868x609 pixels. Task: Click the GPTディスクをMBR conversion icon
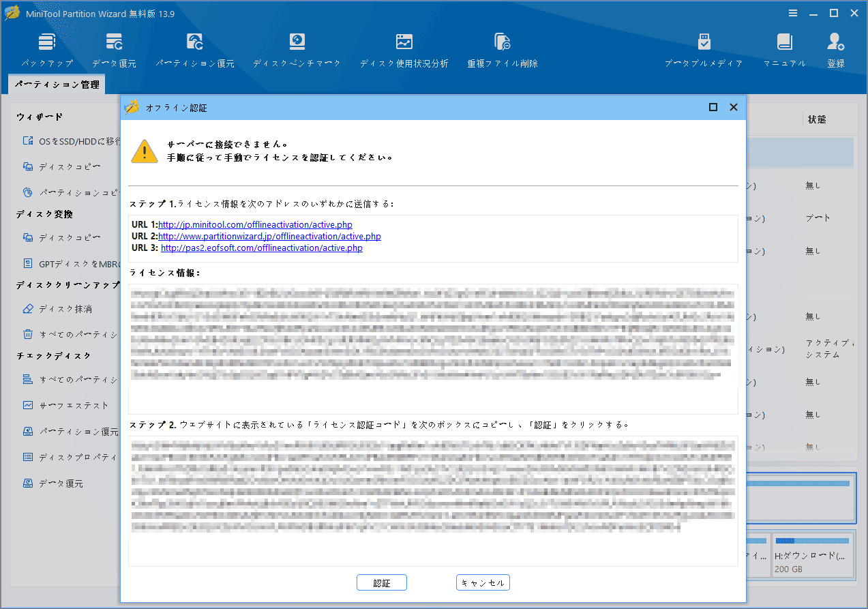(x=28, y=263)
